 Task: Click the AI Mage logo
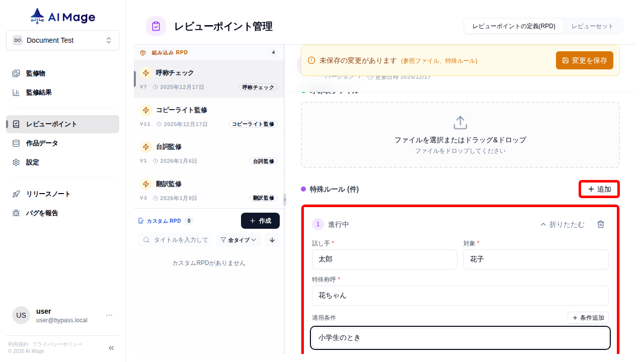(62, 16)
